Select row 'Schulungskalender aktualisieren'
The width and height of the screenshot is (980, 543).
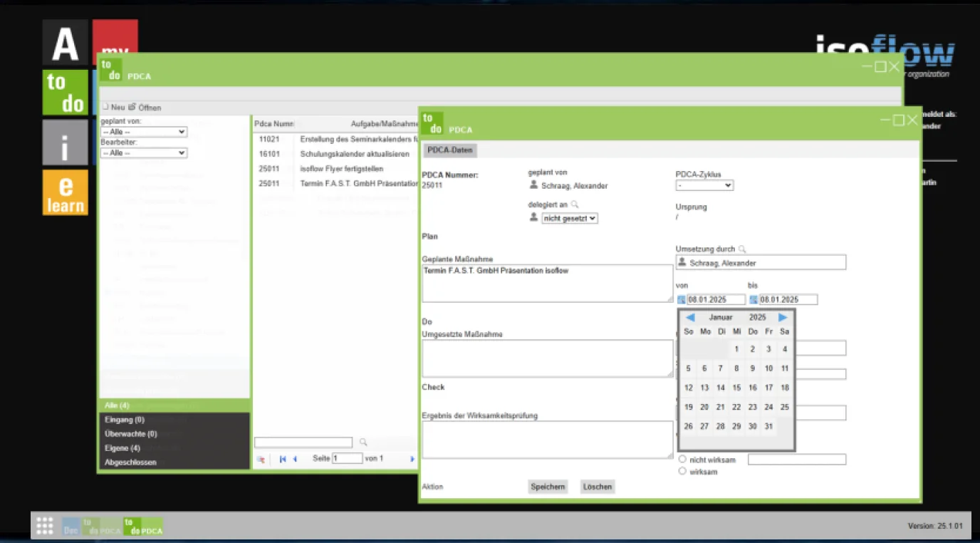click(x=335, y=154)
